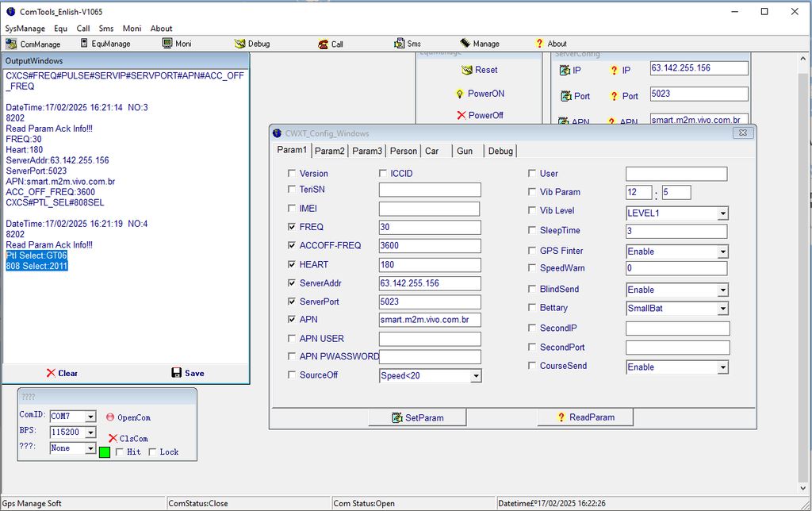This screenshot has height=511, width=812.
Task: Uncheck the FREQ checkbox
Action: point(292,227)
